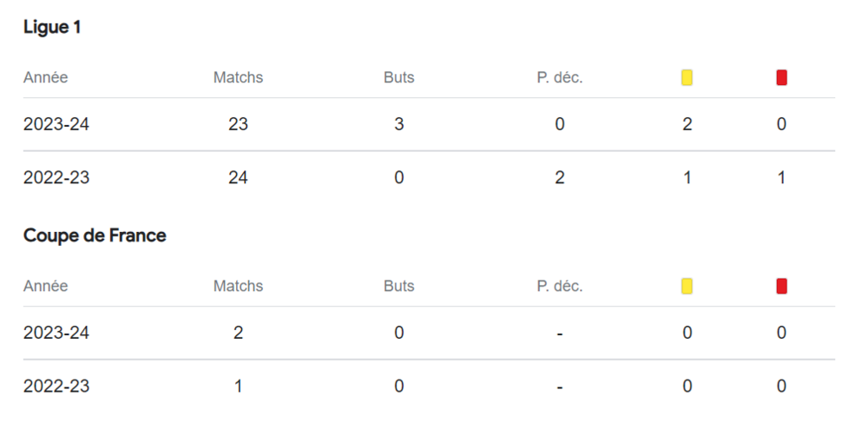Click Année header in Coupe de France table

pos(45,286)
